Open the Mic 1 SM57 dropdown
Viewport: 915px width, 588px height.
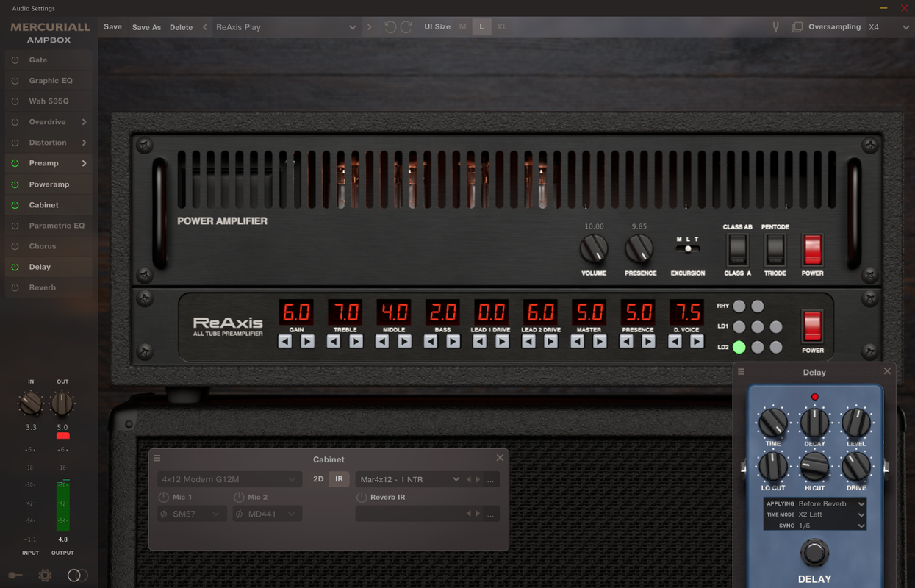coord(191,514)
